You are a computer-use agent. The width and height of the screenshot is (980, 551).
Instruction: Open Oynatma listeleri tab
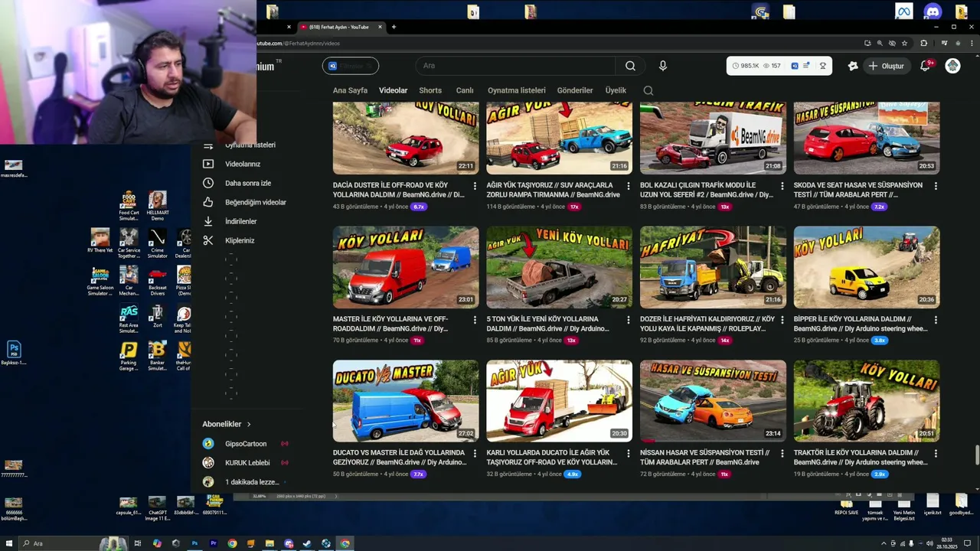[517, 90]
